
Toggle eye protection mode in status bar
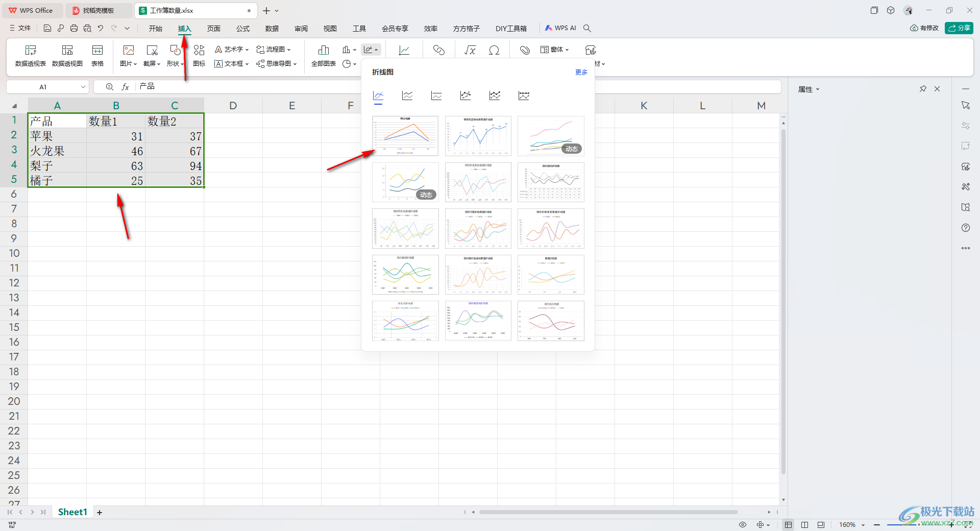pyautogui.click(x=743, y=525)
